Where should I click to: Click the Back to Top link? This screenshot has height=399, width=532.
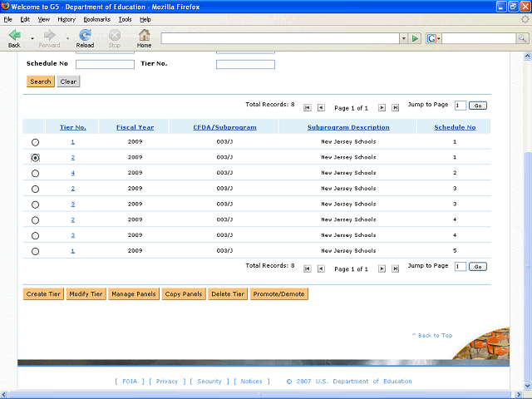(432, 335)
